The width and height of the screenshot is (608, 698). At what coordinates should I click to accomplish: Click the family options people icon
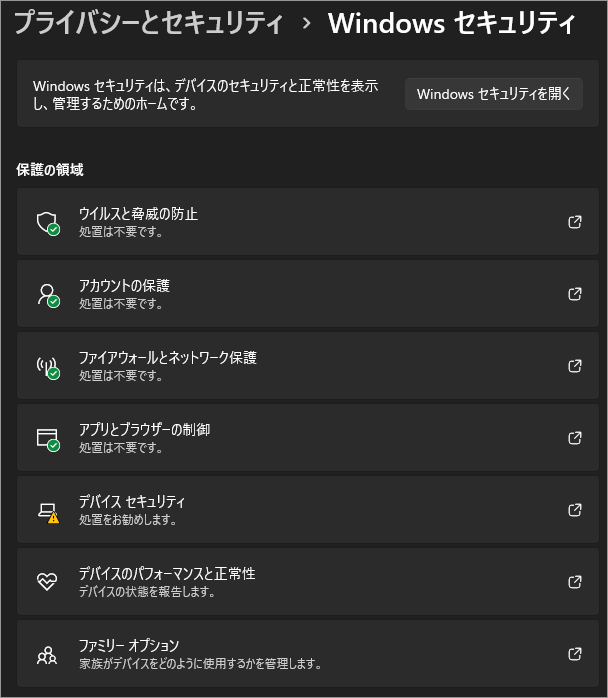pos(47,654)
